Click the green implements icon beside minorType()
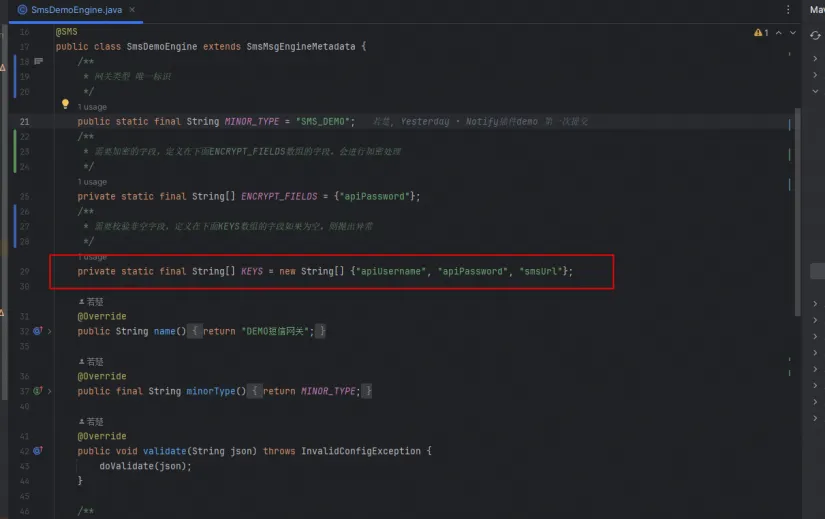The height and width of the screenshot is (519, 825). point(37,391)
